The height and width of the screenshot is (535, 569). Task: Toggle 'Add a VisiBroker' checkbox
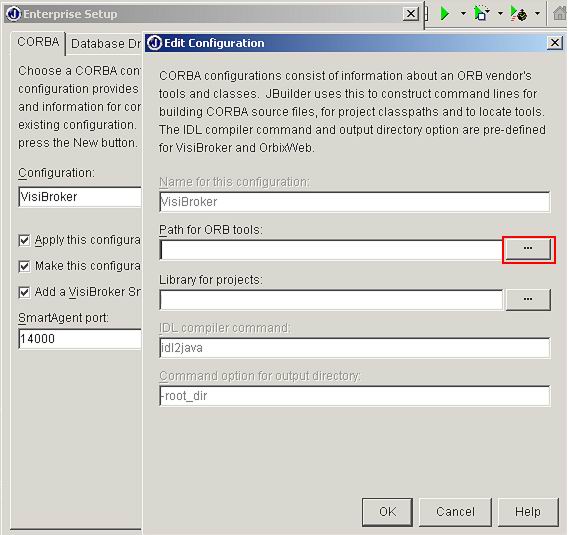tap(24, 292)
